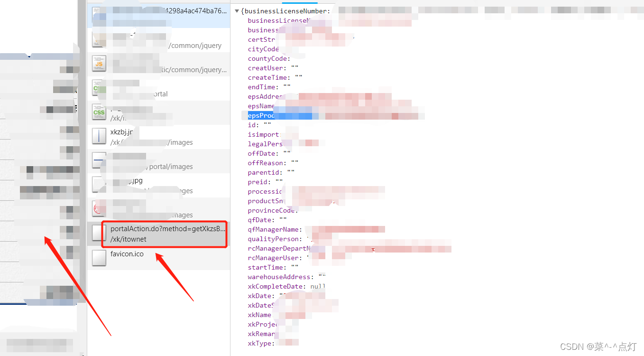Screen dimensions: 644x356
Task: Click the icon of the .jpg request row
Action: pyautogui.click(x=99, y=185)
